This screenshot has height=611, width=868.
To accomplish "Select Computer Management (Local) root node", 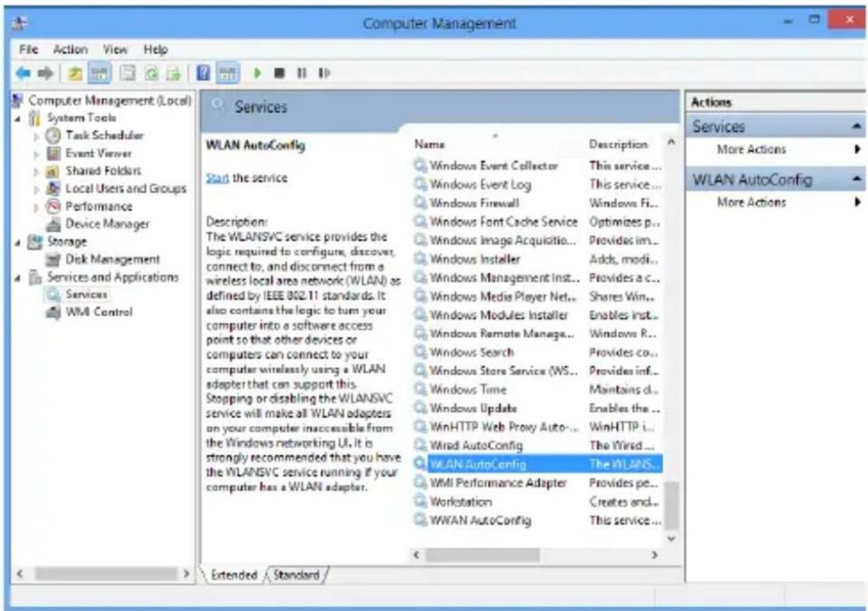I will 110,102.
